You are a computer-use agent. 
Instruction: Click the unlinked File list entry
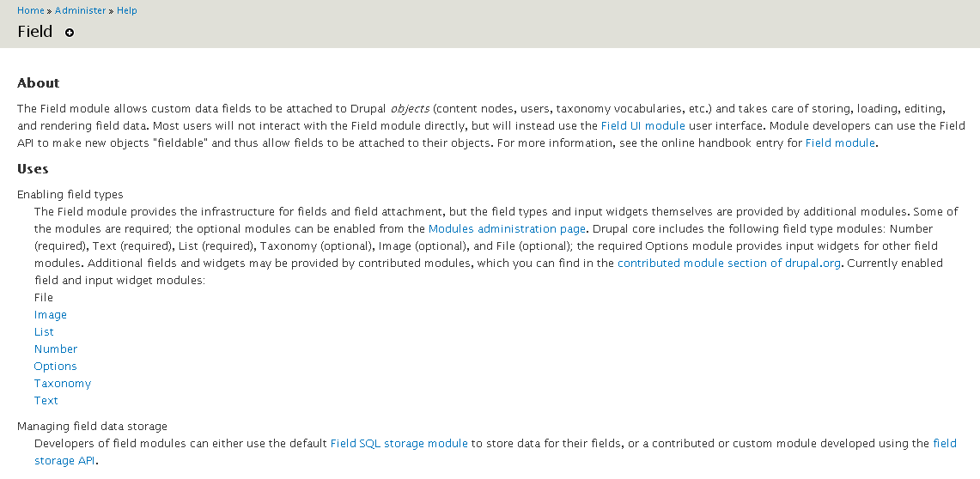pos(44,298)
